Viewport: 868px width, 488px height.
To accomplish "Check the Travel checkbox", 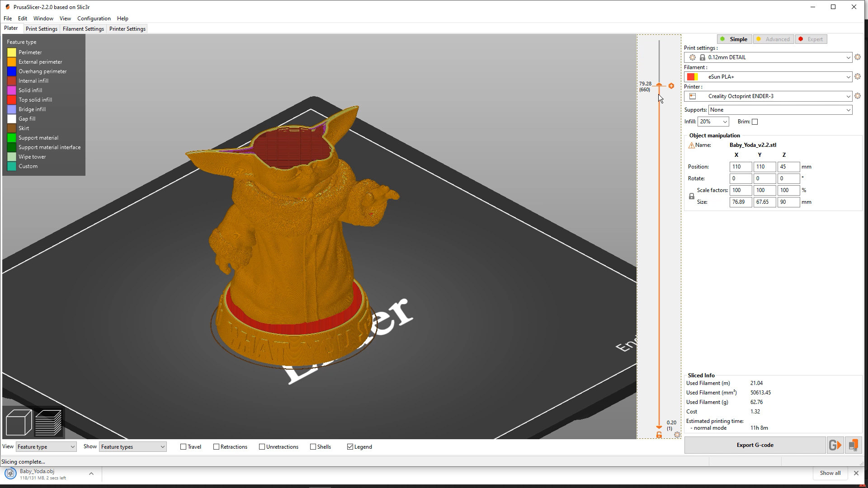I will (x=184, y=446).
